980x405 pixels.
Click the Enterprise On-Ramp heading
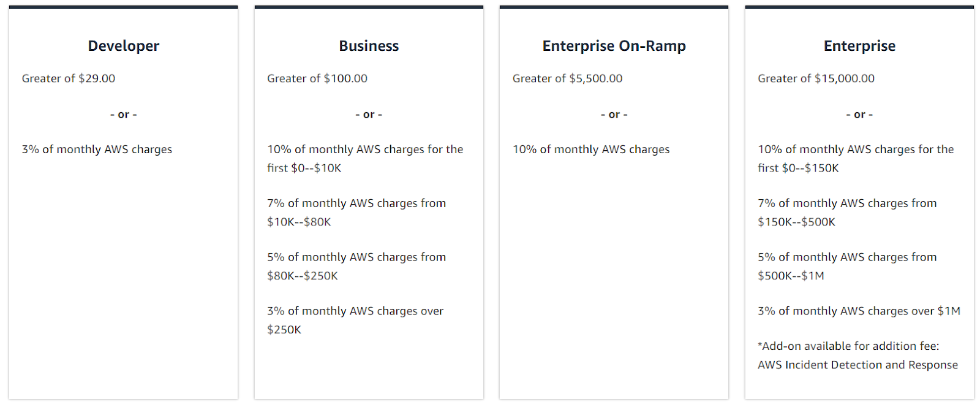tap(614, 46)
